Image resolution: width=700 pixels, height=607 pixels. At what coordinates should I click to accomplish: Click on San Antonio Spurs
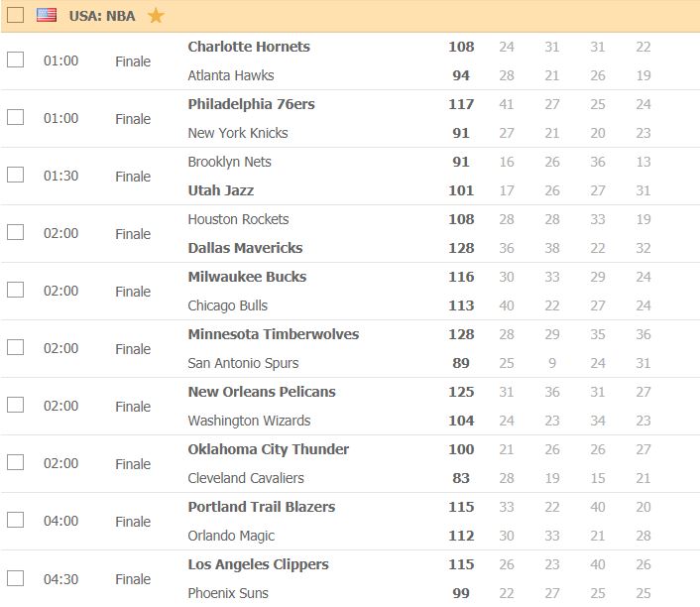pos(243,363)
